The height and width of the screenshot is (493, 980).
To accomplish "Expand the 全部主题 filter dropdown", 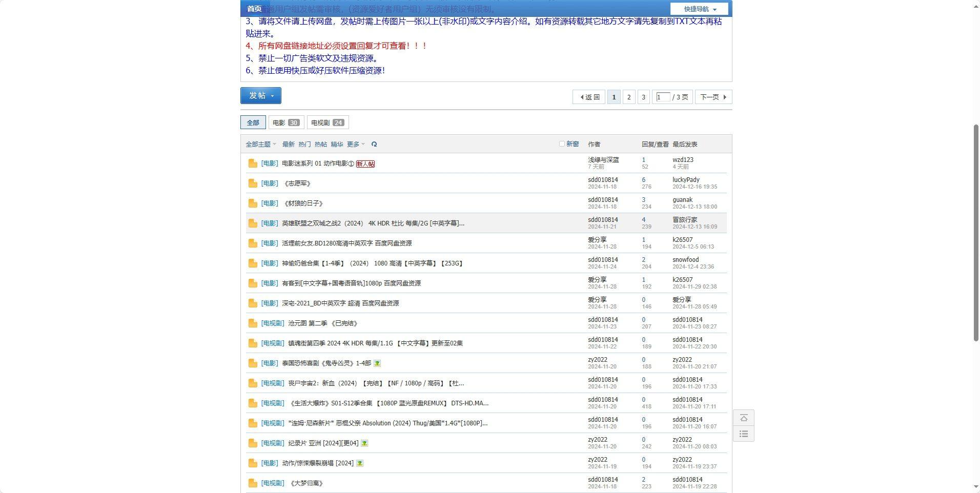I will pyautogui.click(x=260, y=145).
